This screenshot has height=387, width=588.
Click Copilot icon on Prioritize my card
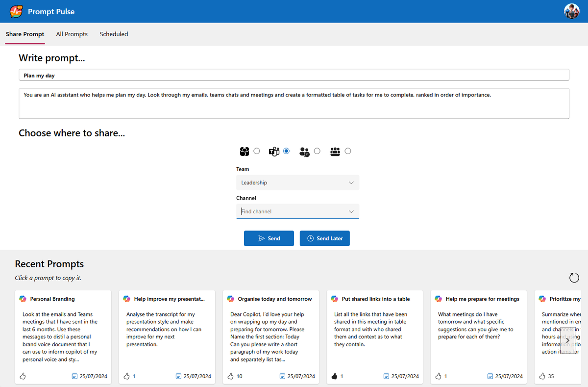click(x=542, y=299)
